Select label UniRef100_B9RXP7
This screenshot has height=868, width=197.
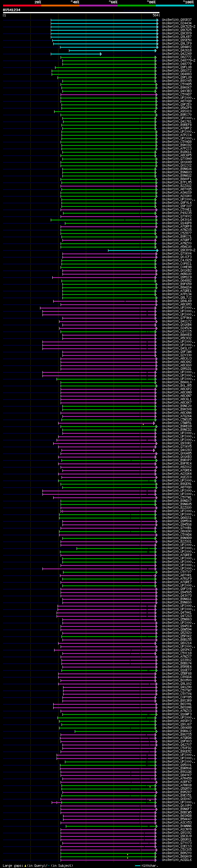(x=177, y=460)
